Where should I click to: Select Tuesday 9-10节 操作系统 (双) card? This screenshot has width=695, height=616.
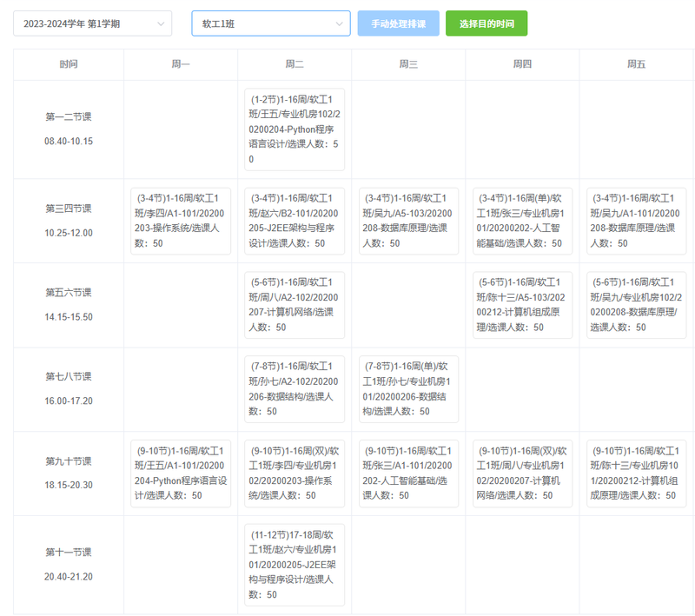(x=295, y=474)
